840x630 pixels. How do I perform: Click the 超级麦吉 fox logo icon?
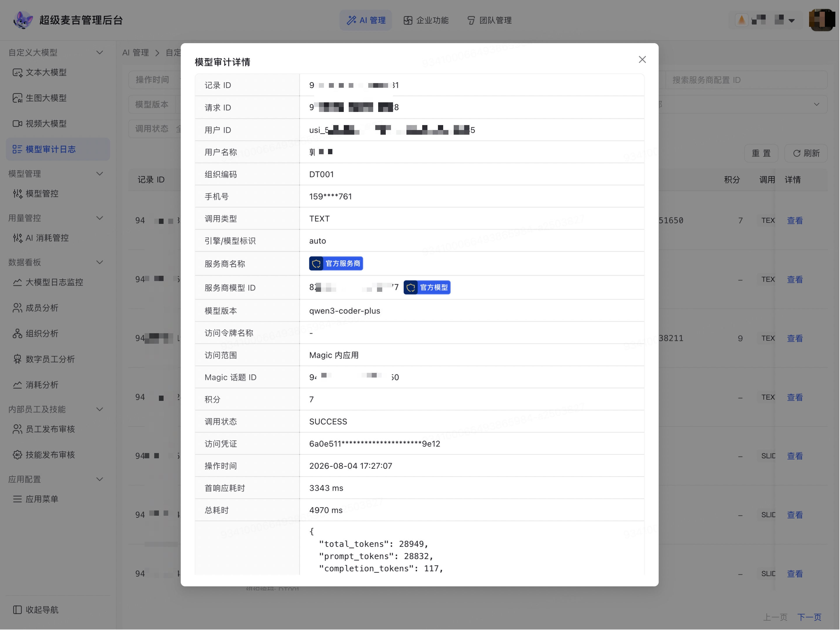[23, 20]
